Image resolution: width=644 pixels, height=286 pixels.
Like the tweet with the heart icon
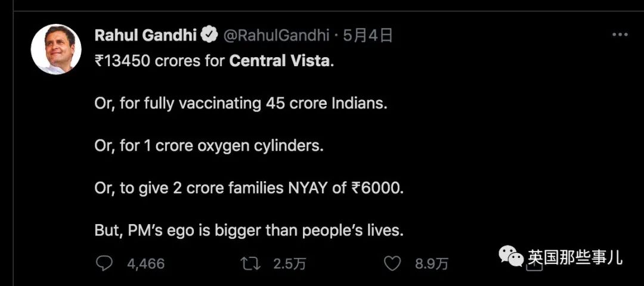coord(392,263)
